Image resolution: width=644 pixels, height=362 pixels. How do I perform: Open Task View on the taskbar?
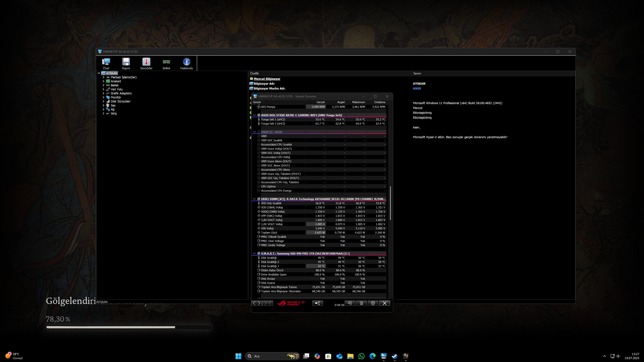[x=306, y=356]
